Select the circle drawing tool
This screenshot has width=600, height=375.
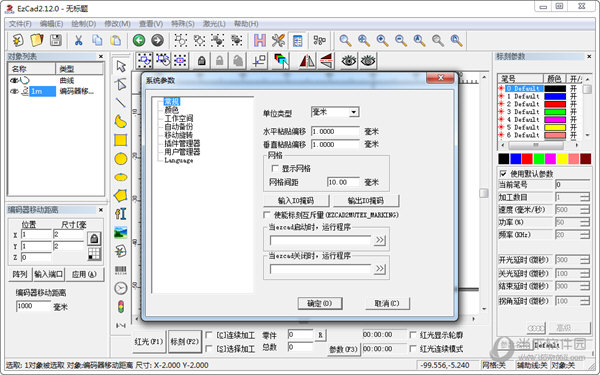click(x=121, y=158)
